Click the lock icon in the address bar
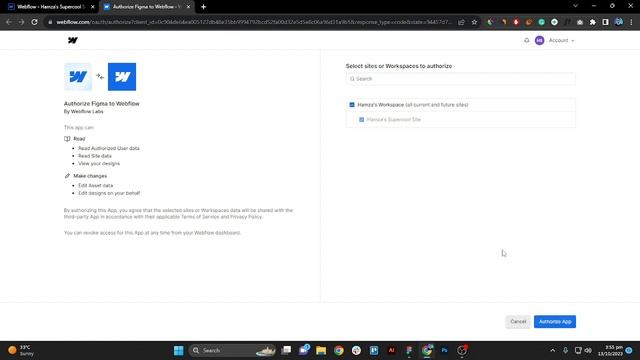The image size is (640, 360). (50, 22)
